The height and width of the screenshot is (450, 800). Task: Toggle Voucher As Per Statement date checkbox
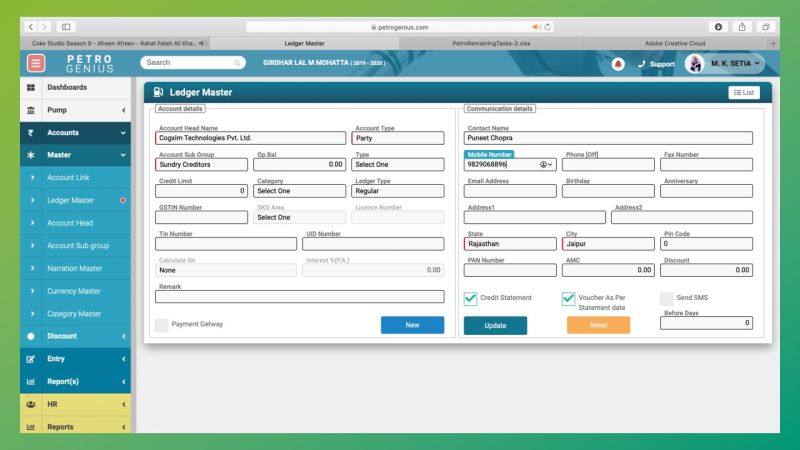coord(568,298)
